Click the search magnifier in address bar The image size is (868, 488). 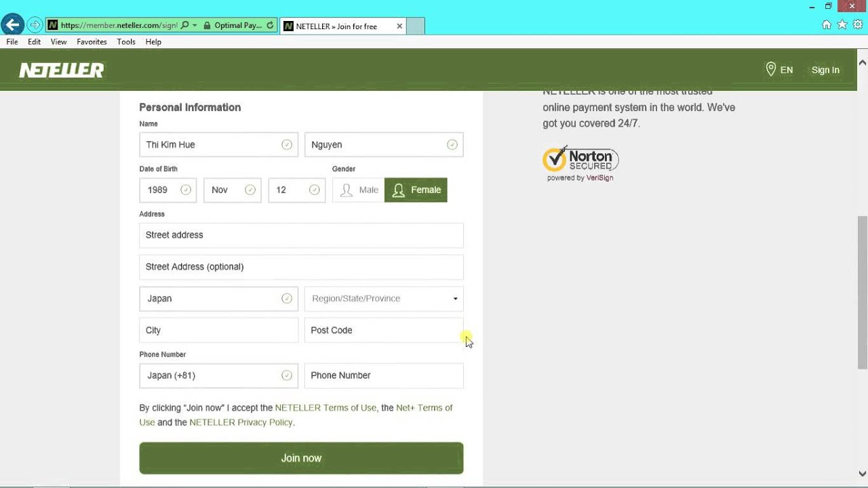point(184,26)
